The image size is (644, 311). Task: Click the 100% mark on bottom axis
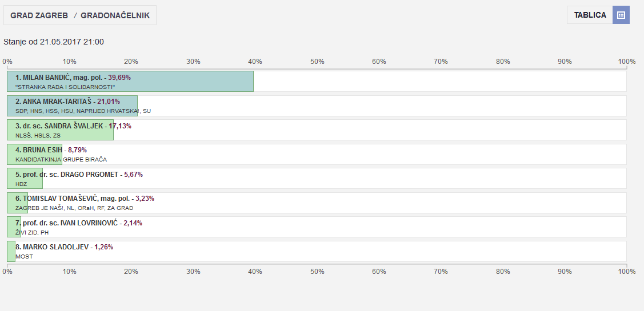pyautogui.click(x=626, y=272)
